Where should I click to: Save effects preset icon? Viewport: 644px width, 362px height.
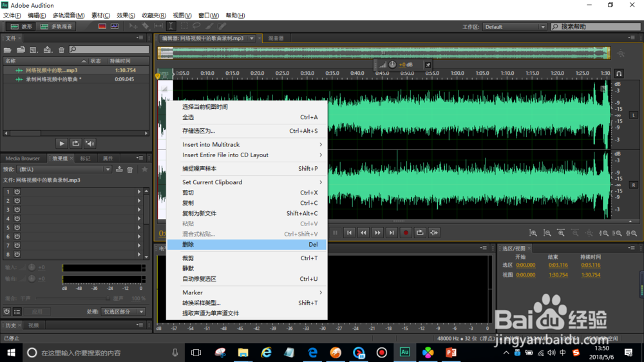(x=119, y=169)
